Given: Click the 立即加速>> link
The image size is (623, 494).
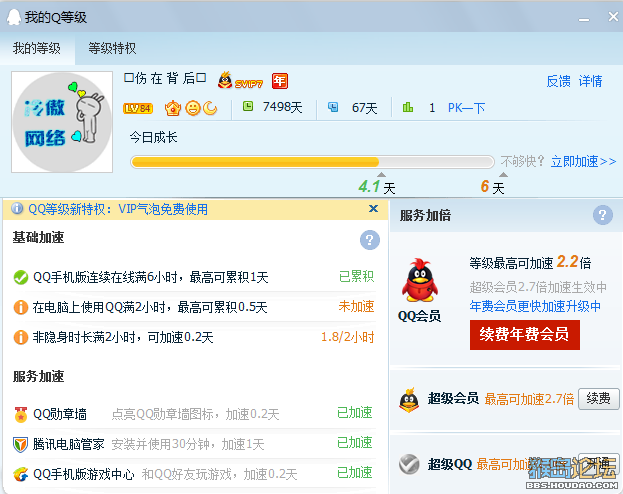Looking at the screenshot, I should point(583,161).
